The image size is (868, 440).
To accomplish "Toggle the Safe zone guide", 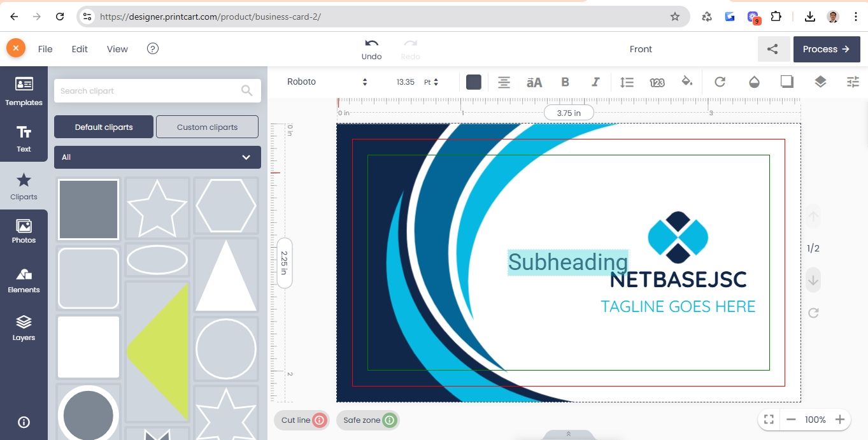I will pos(367,420).
